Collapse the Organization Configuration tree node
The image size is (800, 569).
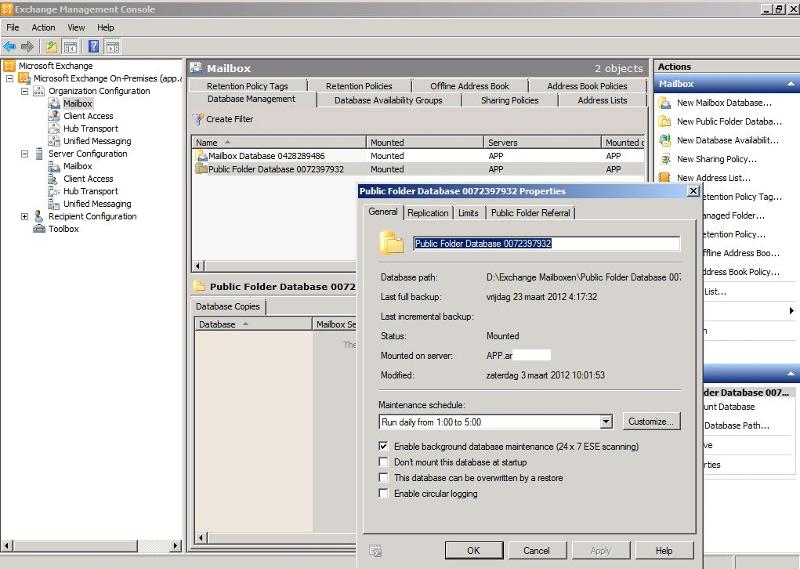click(x=24, y=91)
